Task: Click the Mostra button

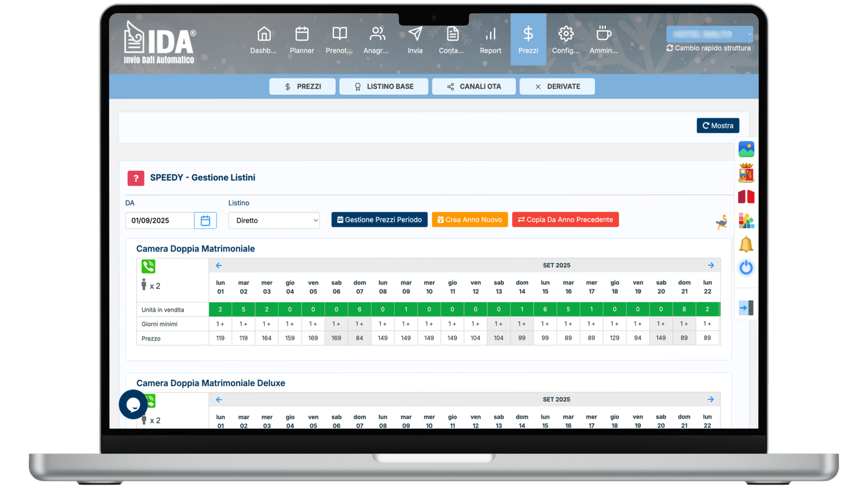Action: coord(718,125)
